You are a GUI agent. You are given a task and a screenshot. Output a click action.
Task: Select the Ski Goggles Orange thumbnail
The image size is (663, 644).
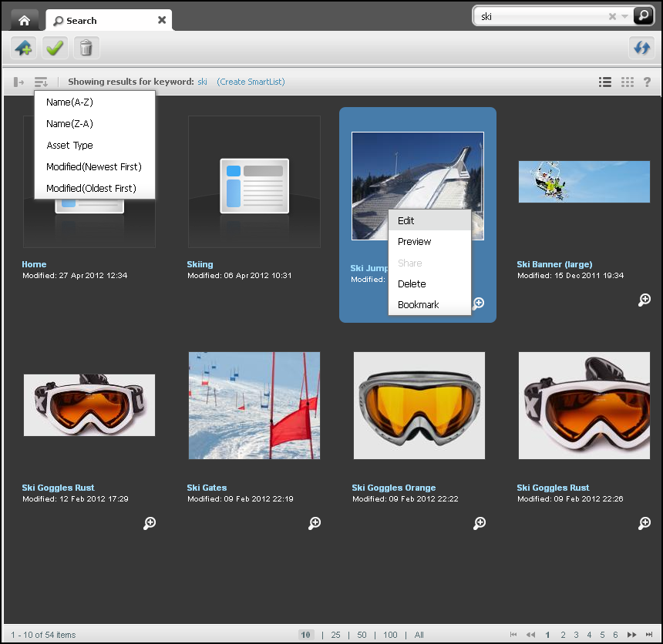(419, 406)
